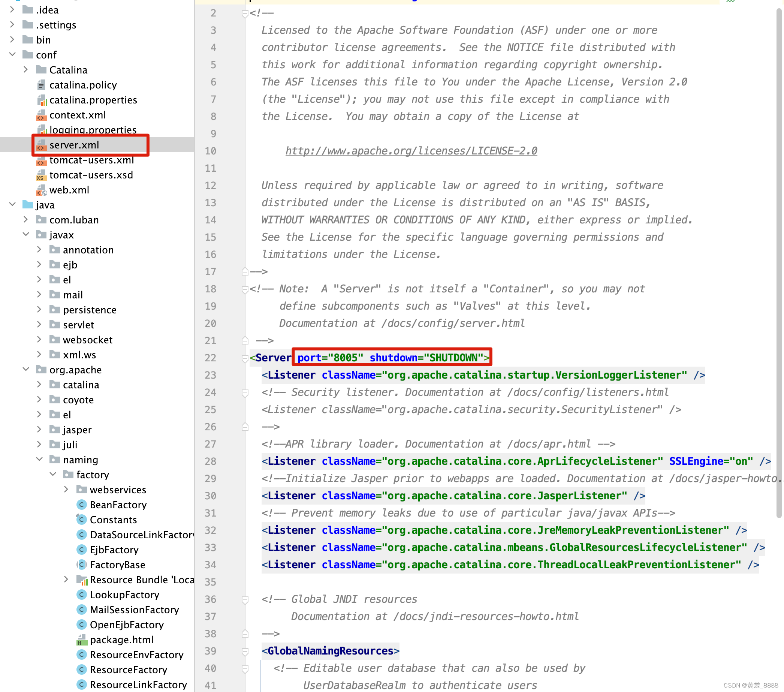Select the ResourceLinkFactory class

pos(138,685)
